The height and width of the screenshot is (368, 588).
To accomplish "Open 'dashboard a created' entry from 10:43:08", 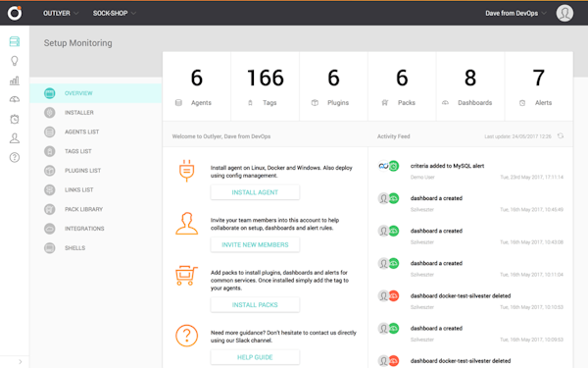I will pyautogui.click(x=470, y=236).
